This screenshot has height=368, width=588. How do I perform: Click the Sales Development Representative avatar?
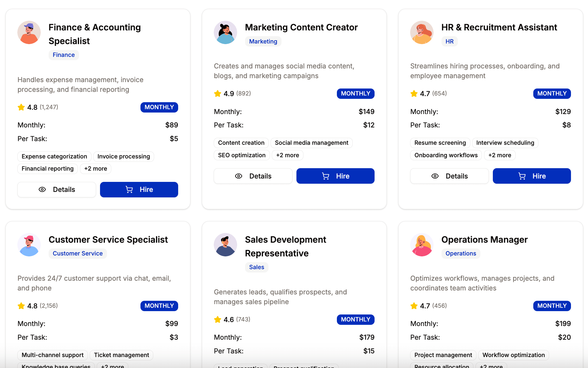225,245
